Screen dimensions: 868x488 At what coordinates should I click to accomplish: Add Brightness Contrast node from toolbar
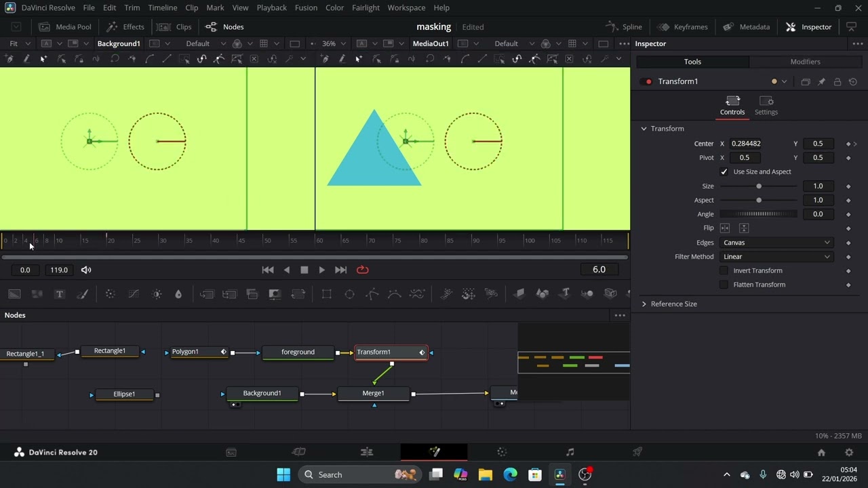coord(157,293)
